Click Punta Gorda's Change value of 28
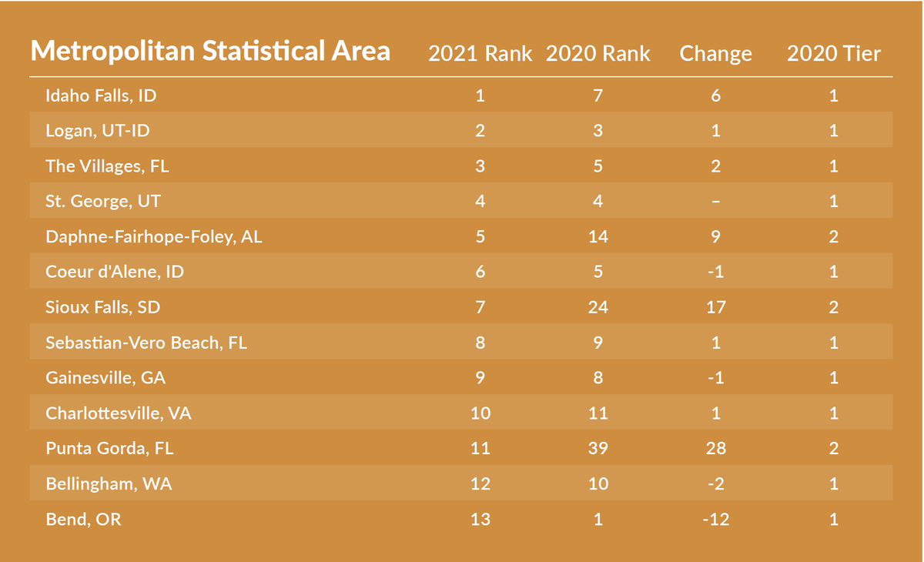The image size is (924, 562). [715, 449]
